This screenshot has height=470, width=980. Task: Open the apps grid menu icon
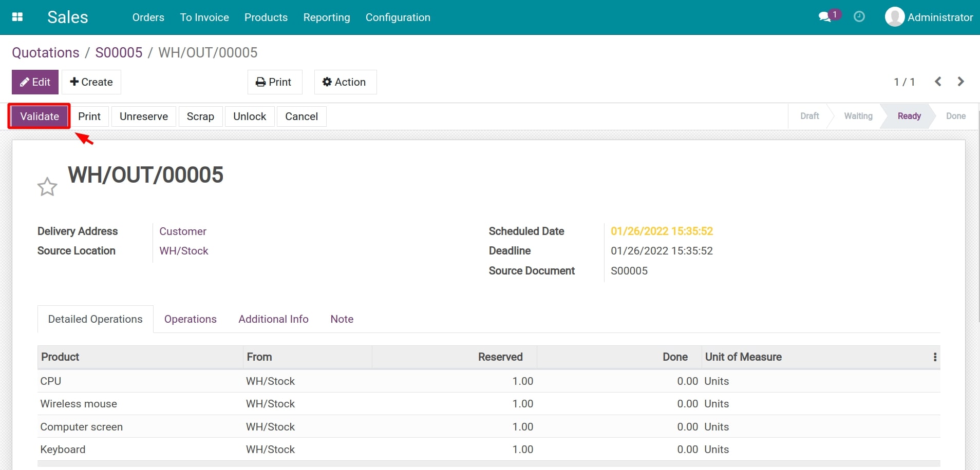click(17, 17)
